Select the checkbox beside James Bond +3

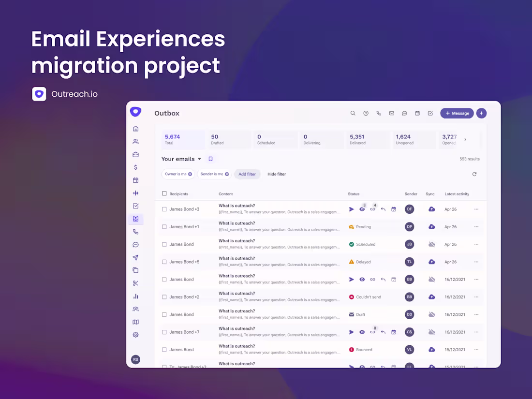(x=164, y=209)
